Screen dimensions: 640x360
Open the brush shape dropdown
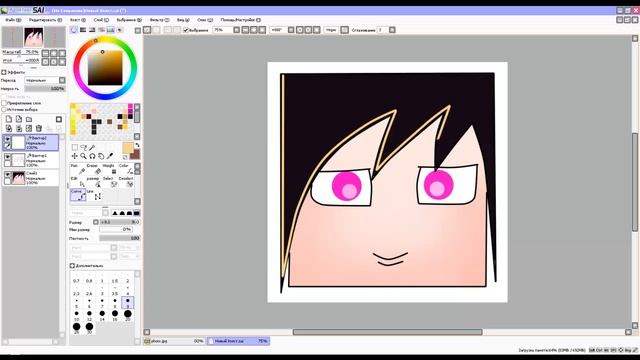click(106, 213)
